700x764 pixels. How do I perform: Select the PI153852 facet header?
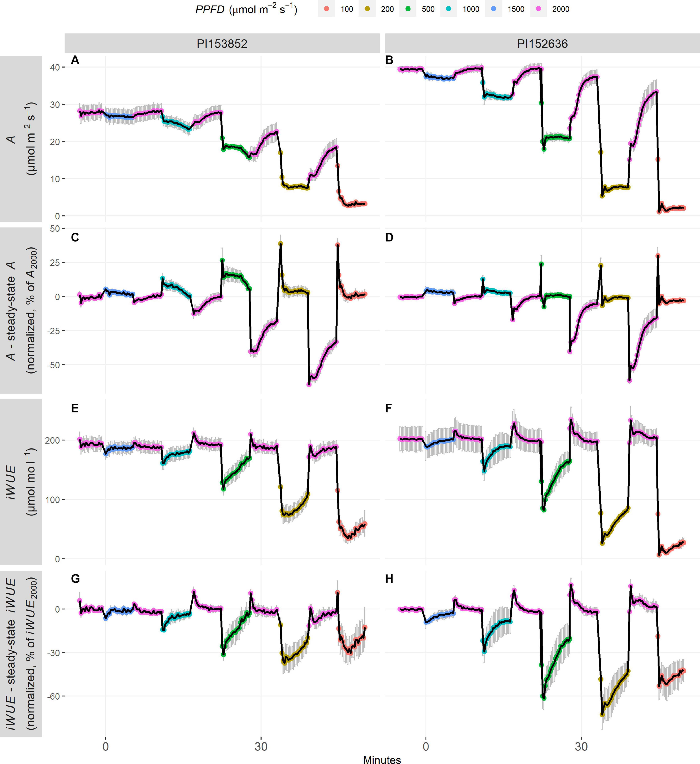[x=222, y=44]
